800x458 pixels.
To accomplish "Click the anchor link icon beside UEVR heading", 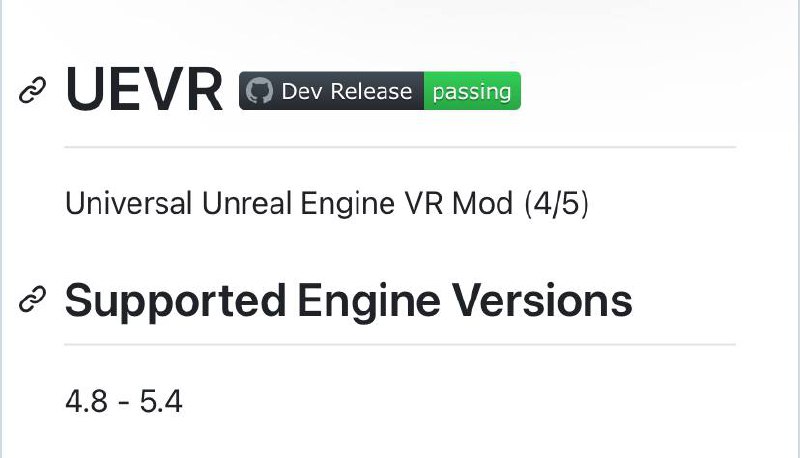I will pos(33,90).
